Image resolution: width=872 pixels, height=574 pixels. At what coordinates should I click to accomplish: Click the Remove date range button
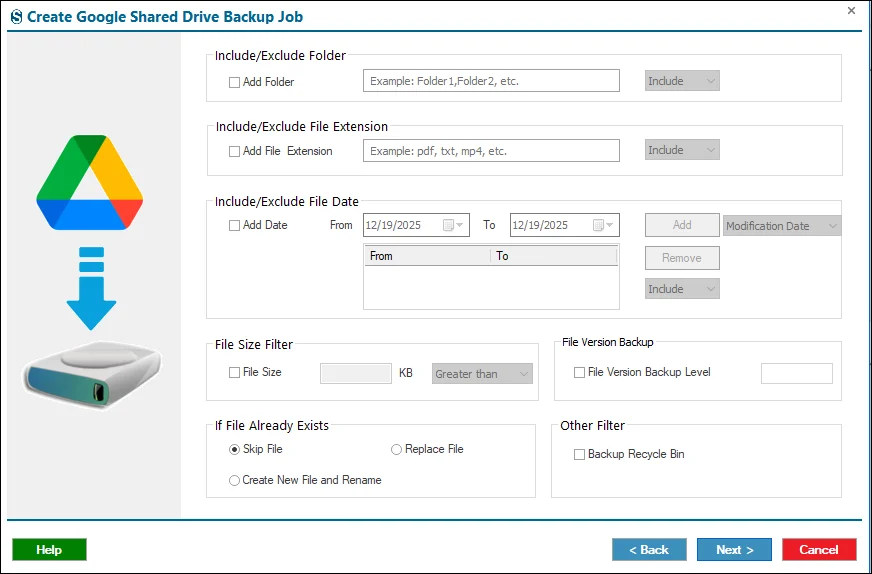pos(682,258)
